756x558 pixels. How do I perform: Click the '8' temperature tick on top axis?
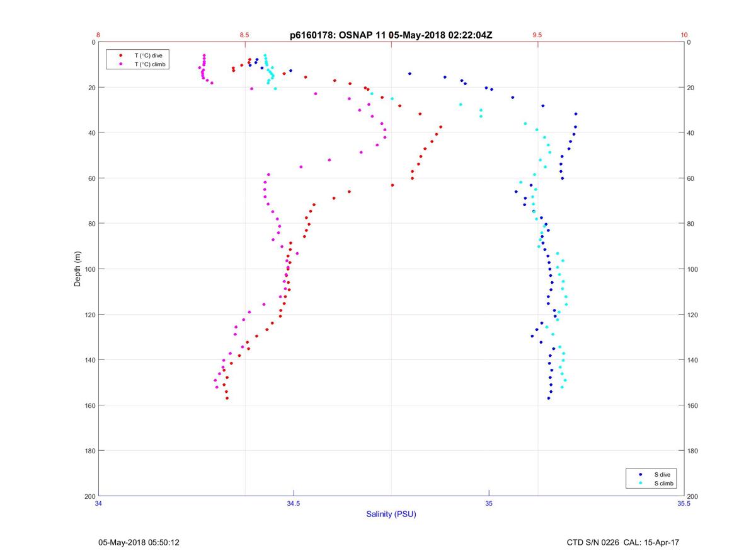click(x=98, y=35)
